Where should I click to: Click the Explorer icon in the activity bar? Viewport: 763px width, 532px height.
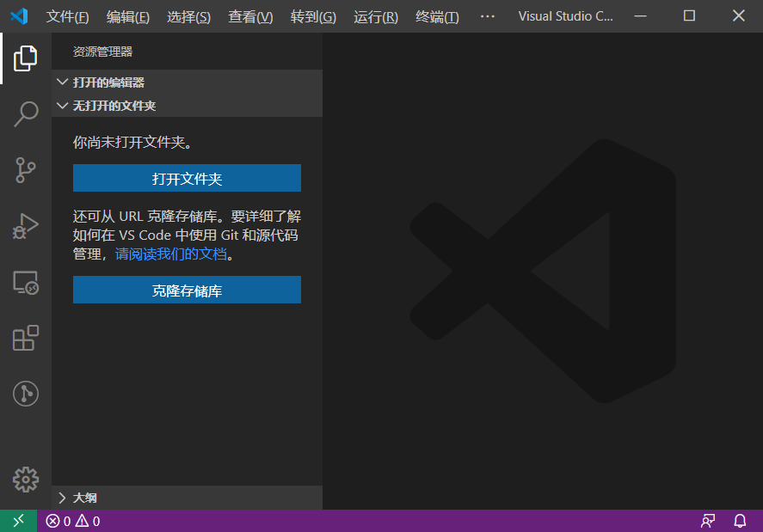pyautogui.click(x=25, y=58)
